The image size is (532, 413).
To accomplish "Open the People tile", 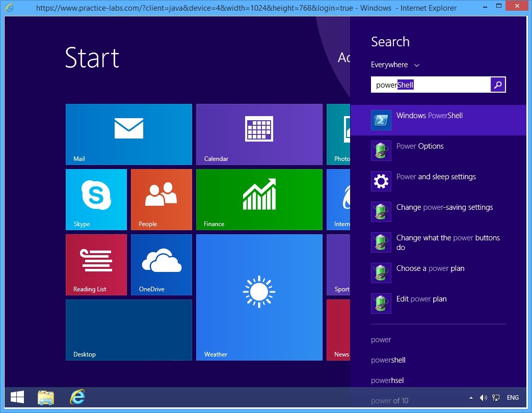I will pos(161,199).
